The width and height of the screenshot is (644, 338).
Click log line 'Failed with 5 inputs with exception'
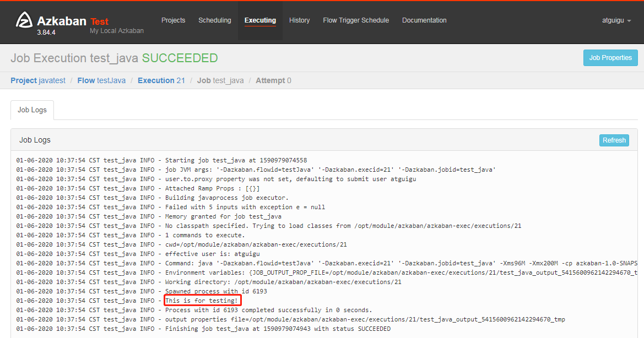coord(170,208)
